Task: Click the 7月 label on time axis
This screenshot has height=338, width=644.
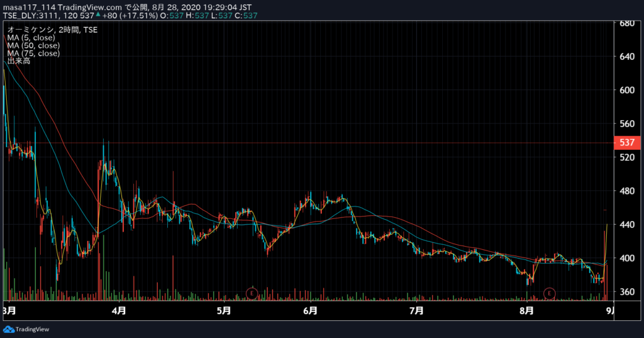Action: 416,310
